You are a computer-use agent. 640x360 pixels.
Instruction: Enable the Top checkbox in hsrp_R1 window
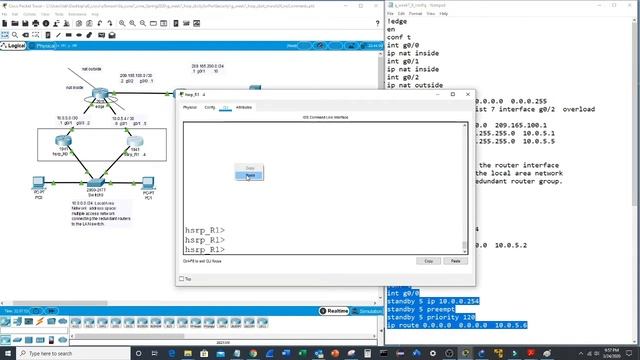pyautogui.click(x=182, y=279)
